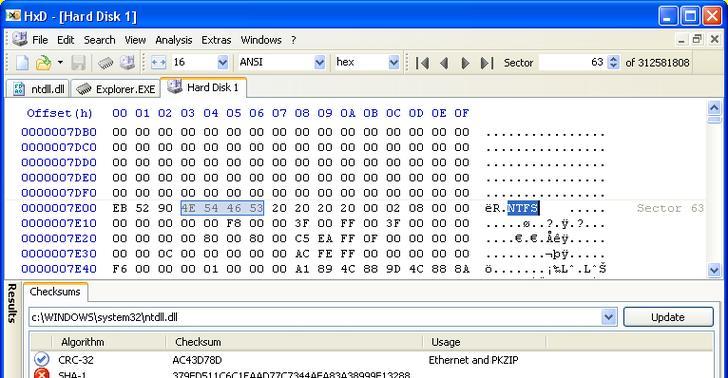The image size is (728, 378).
Task: Jump to last sector button
Action: pos(487,63)
